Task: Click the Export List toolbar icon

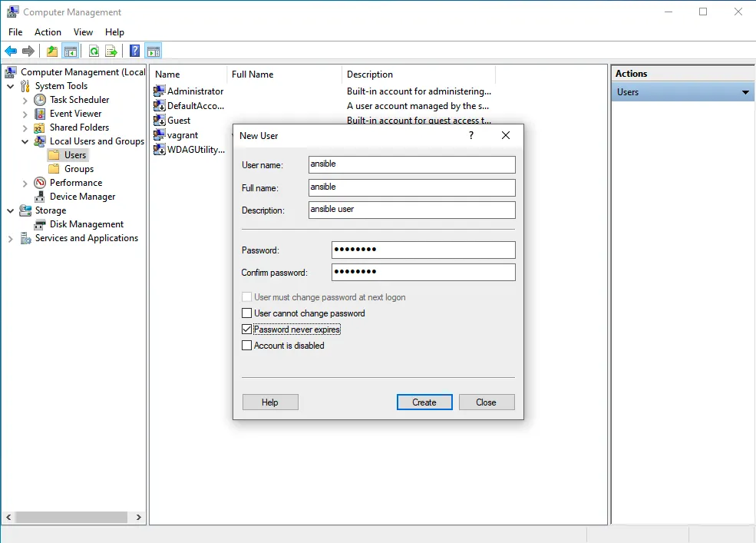Action: pos(111,51)
